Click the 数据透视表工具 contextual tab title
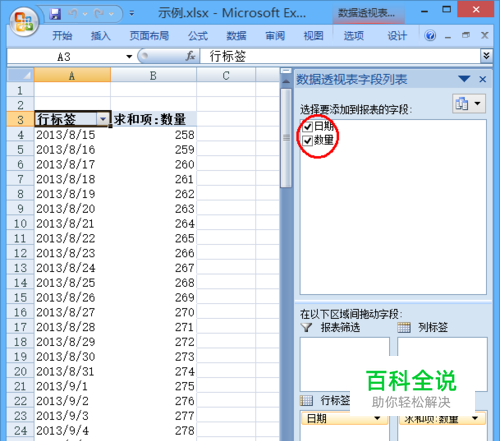Screen dimensions: 500x441 point(368,13)
